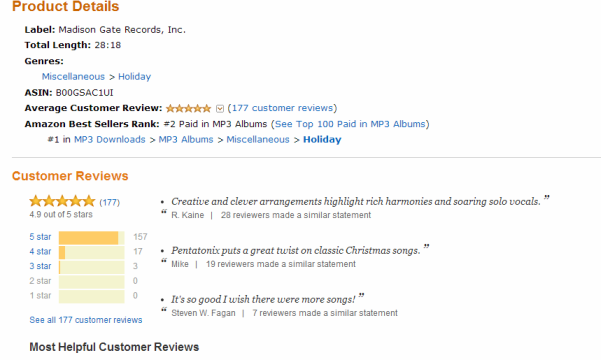Viewport: 601px width, 360px height.
Task: Open the 177 customer reviews link
Action: coord(282,108)
